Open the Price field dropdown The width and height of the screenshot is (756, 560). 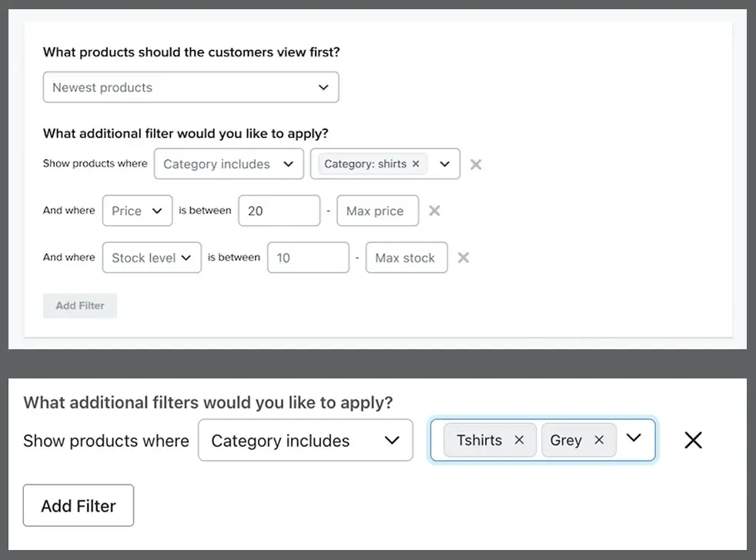pos(137,211)
